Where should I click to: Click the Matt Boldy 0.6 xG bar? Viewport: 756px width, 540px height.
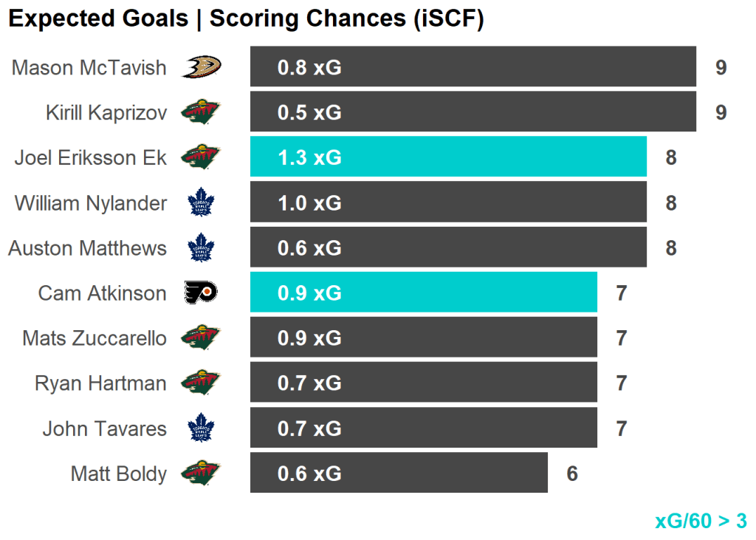pyautogui.click(x=399, y=473)
